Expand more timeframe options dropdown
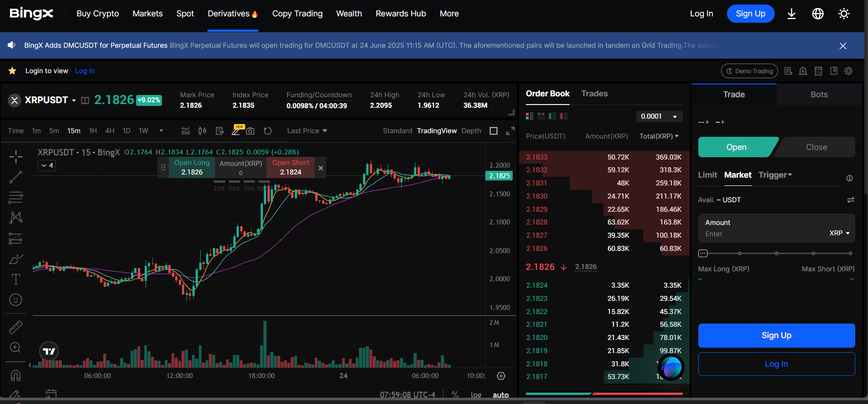The width and height of the screenshot is (868, 404). click(x=161, y=131)
